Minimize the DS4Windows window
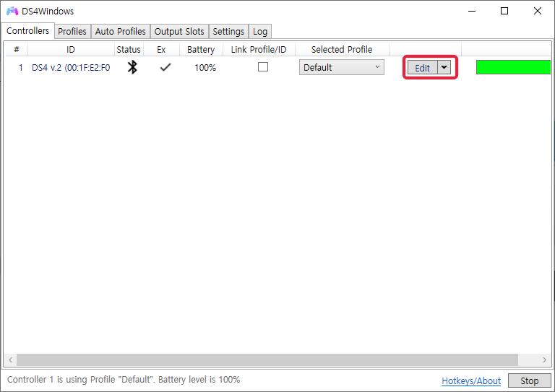Screen dimensions: 555x392 pos(472,11)
